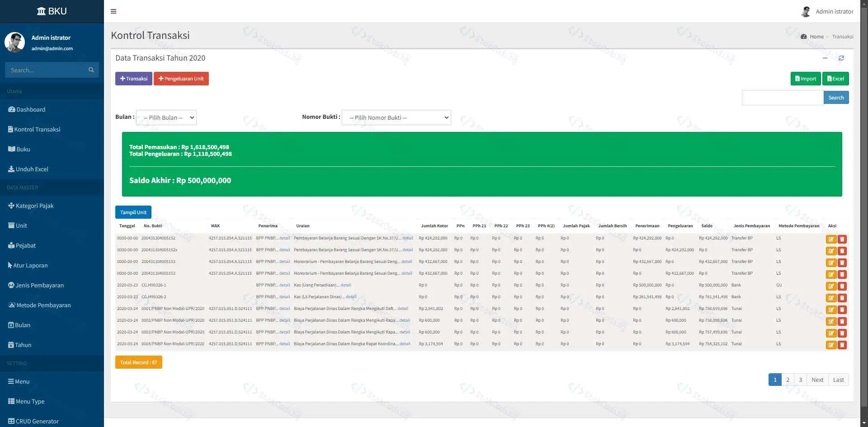Open the Pilih Bulan dropdown
Viewport: 868px width, 427px height.
coord(166,117)
